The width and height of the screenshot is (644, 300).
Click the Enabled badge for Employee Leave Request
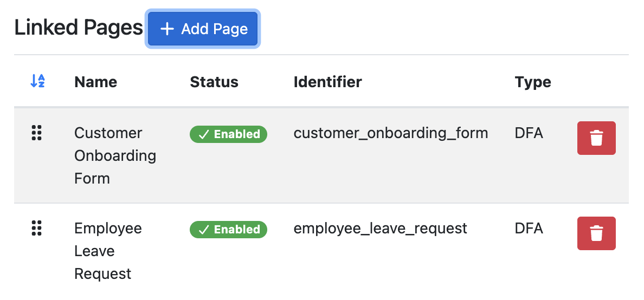[228, 230]
